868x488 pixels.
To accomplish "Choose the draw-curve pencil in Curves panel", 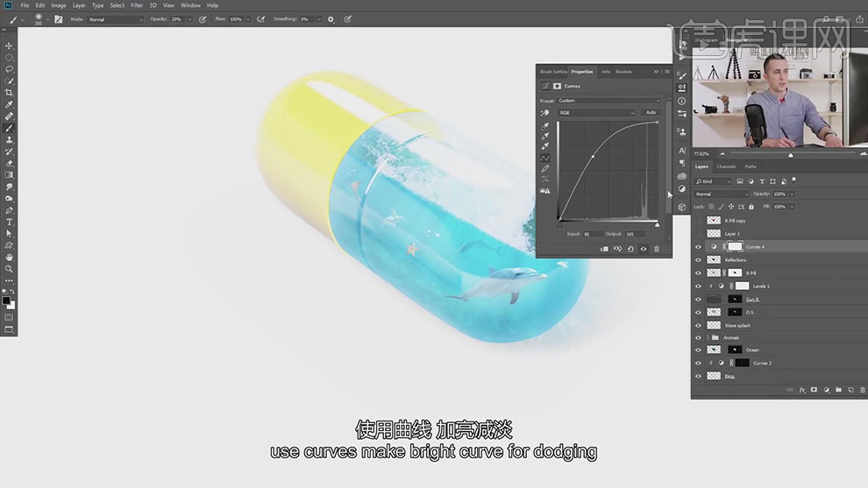I will (x=545, y=169).
